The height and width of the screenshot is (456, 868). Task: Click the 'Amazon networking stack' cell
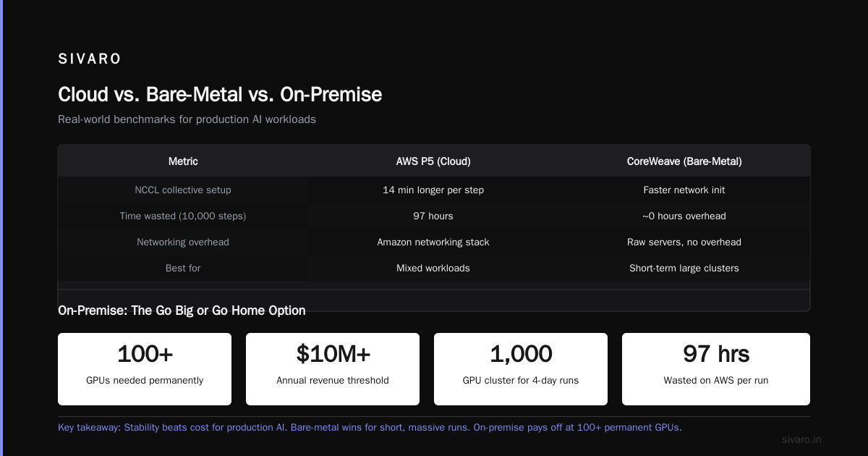click(x=433, y=242)
